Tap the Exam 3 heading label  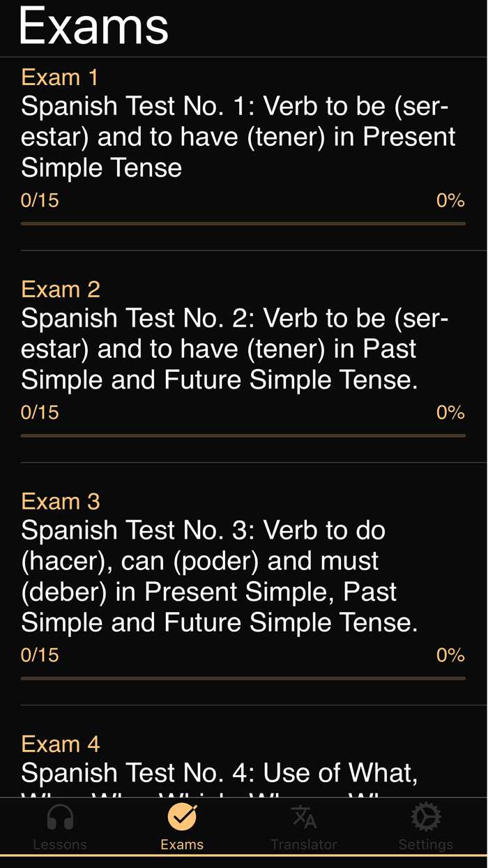[x=60, y=501]
